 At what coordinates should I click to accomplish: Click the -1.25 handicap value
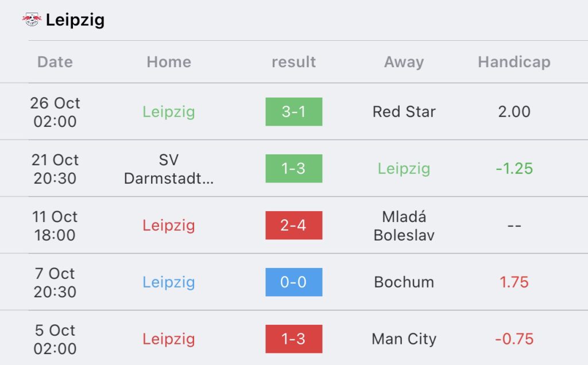514,169
